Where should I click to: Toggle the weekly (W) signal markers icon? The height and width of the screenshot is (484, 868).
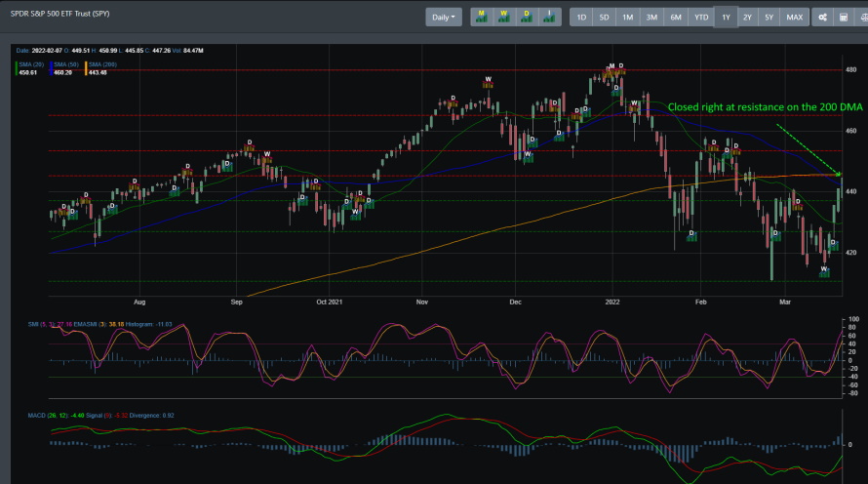point(504,18)
